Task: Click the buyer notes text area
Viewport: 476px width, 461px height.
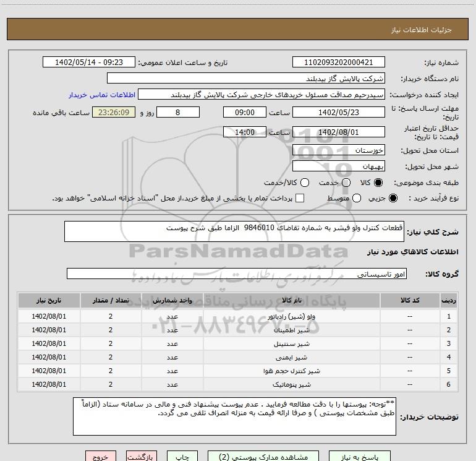Action: [x=234, y=416]
